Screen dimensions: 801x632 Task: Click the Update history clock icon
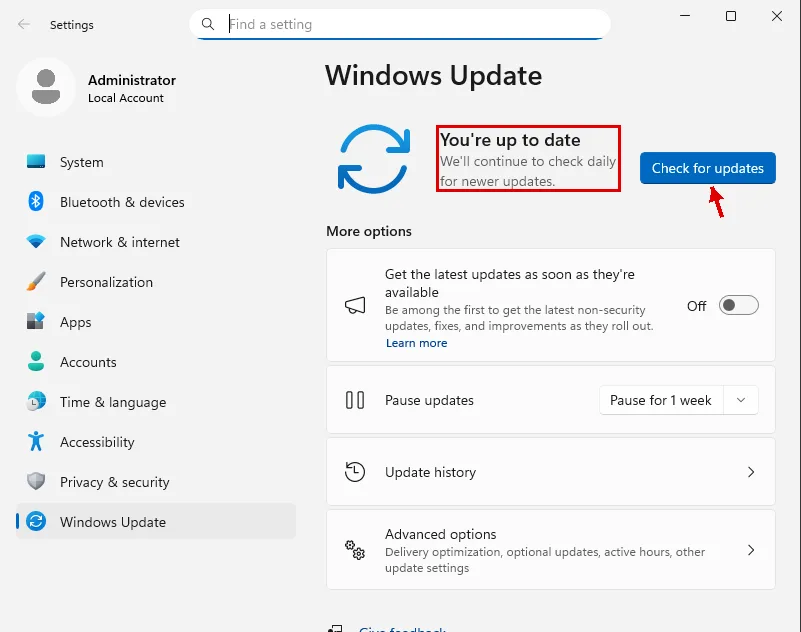pos(355,472)
